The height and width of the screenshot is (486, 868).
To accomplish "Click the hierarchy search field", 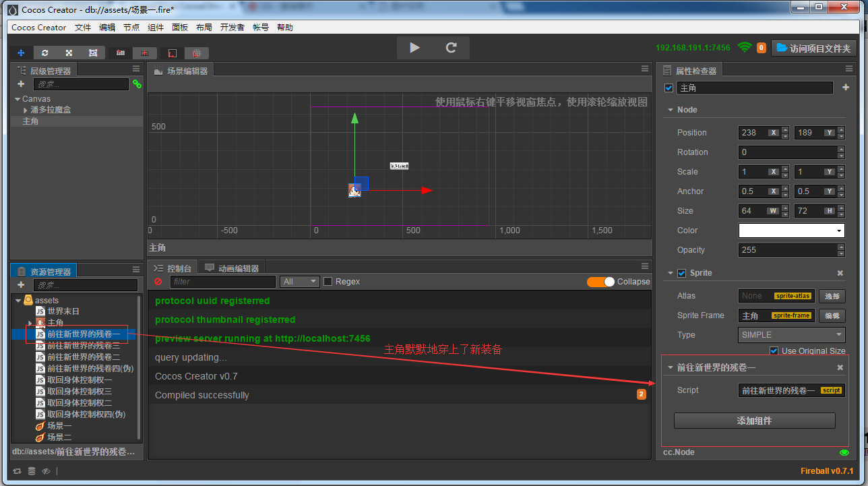I will (x=82, y=84).
